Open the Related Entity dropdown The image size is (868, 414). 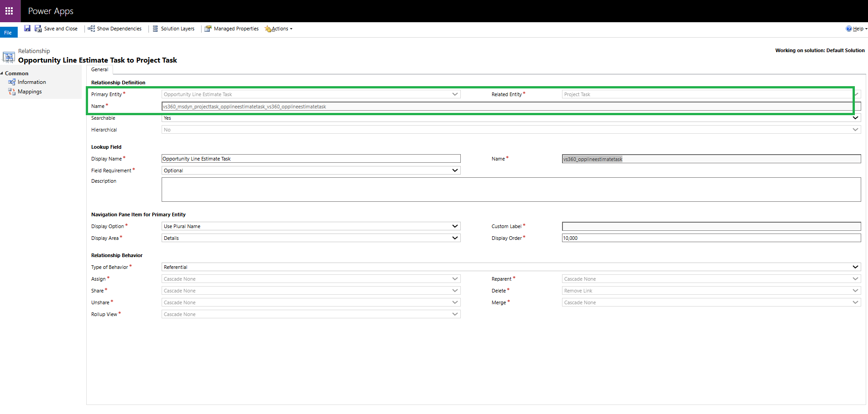point(711,94)
